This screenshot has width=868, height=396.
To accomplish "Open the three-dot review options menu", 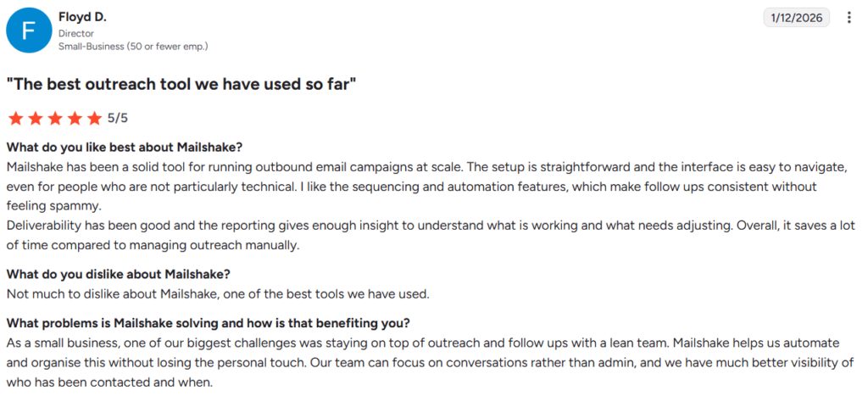I will click(849, 18).
